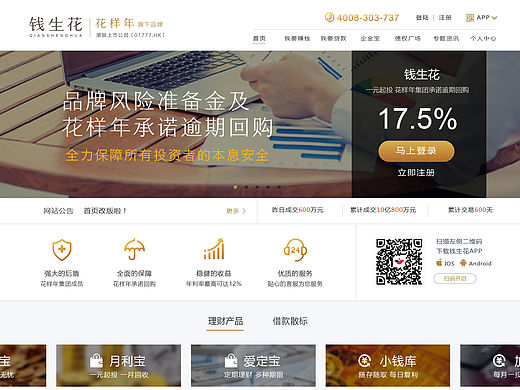Click the Apple iOS download icon
The image size is (520, 390).
(439, 262)
